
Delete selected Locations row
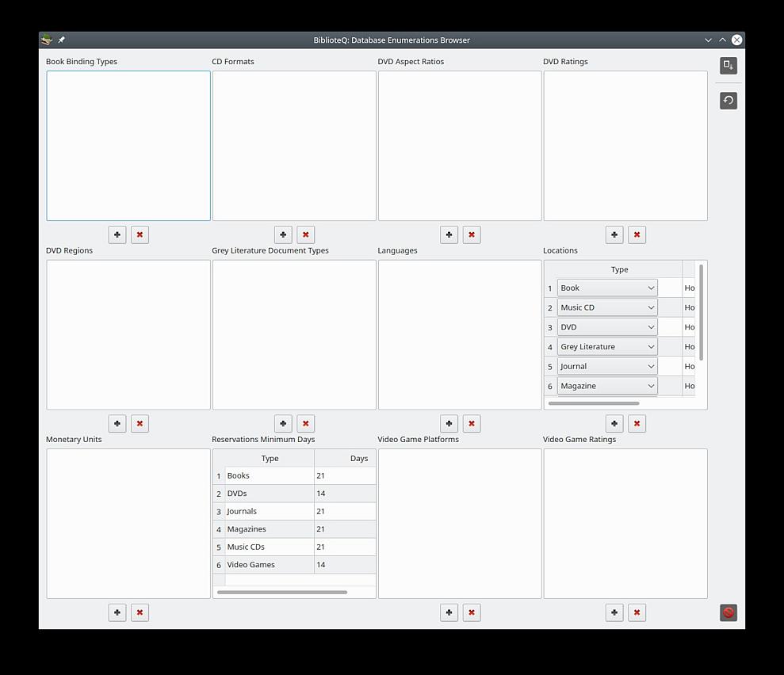pyautogui.click(x=637, y=424)
